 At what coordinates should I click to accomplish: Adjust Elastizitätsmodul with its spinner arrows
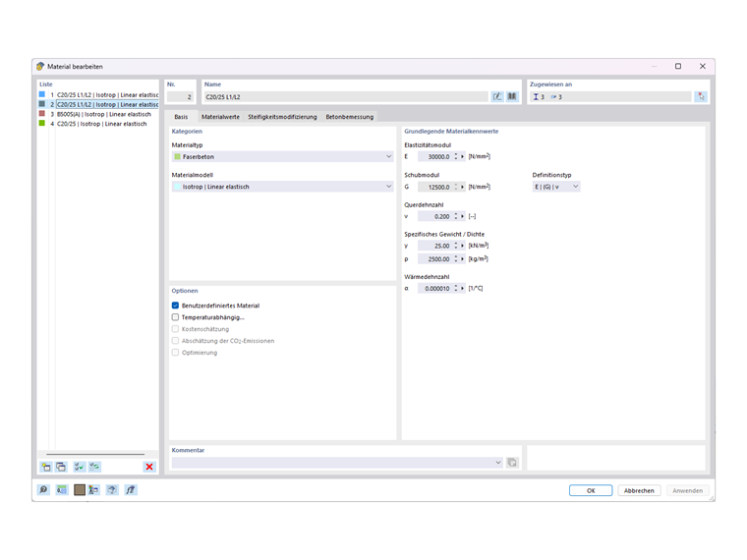pos(456,156)
